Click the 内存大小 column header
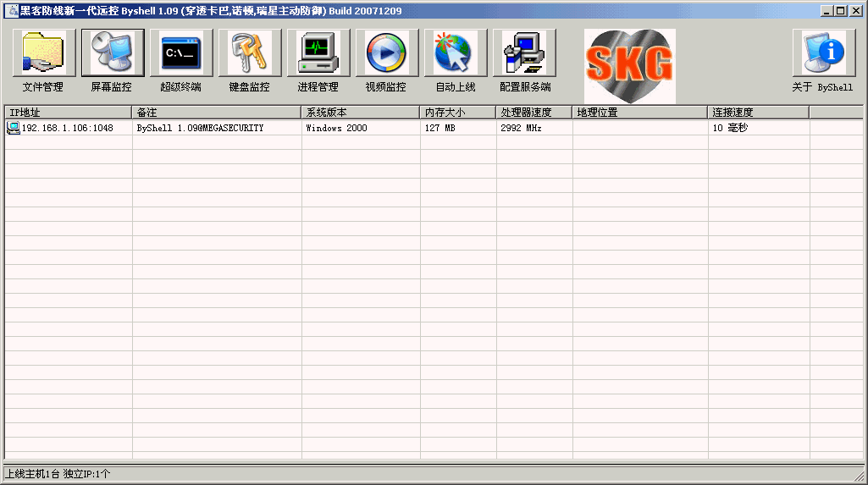868x485 pixels. 457,112
